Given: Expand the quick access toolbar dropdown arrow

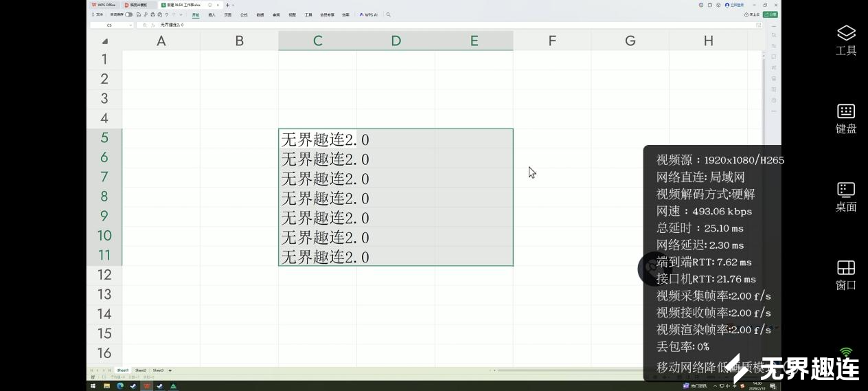Looking at the screenshot, I should [x=182, y=14].
